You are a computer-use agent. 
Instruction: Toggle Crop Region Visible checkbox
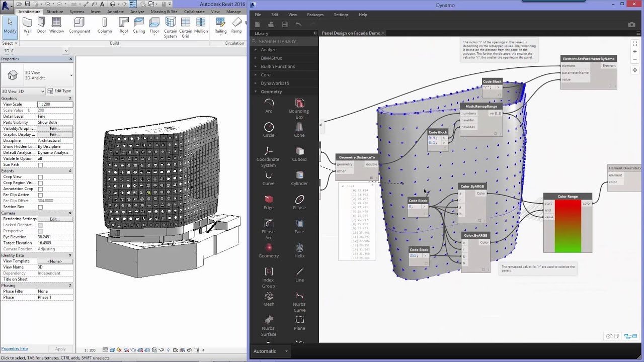click(x=40, y=183)
